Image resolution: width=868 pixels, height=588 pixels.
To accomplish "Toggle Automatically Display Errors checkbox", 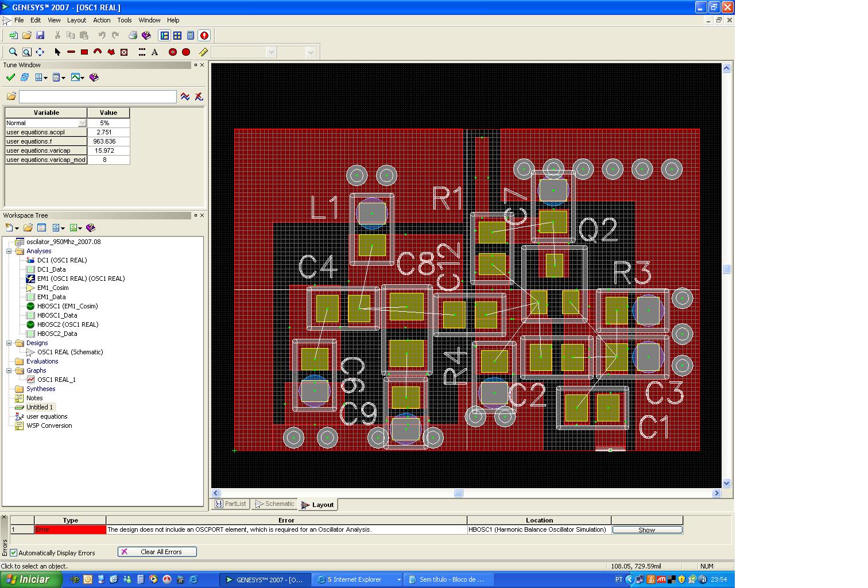I will 13,553.
